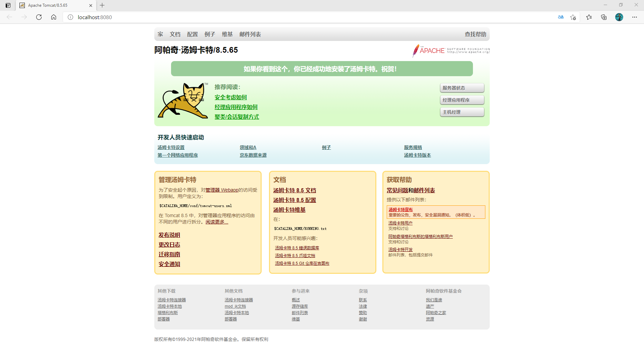The image size is (644, 349).
Task: Open the 汤姆卡特宣布 mailing list link
Action: click(x=401, y=210)
